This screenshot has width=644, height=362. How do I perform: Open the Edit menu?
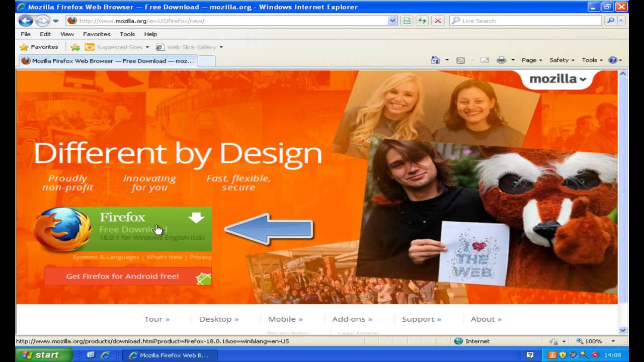[x=45, y=34]
